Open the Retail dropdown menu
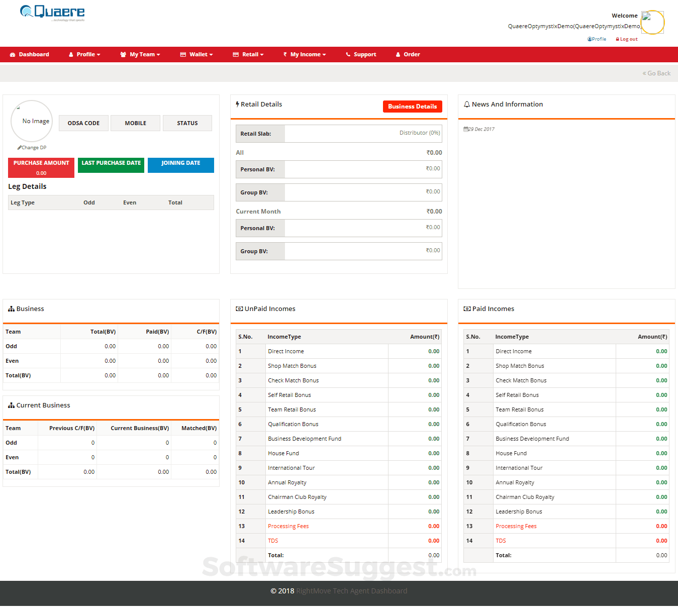The width and height of the screenshot is (678, 616). 248,55
